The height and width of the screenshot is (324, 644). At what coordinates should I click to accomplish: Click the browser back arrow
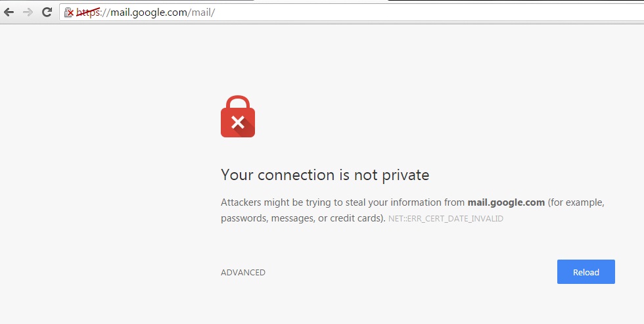pos(9,12)
